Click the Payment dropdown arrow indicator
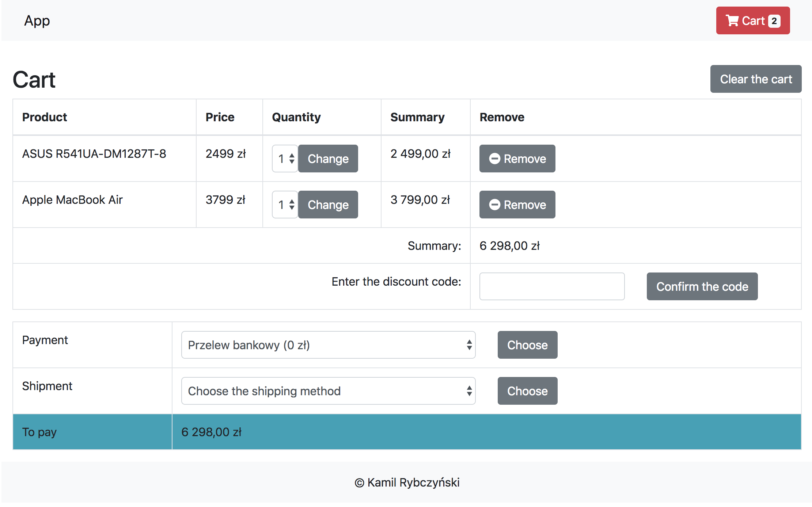 point(469,345)
